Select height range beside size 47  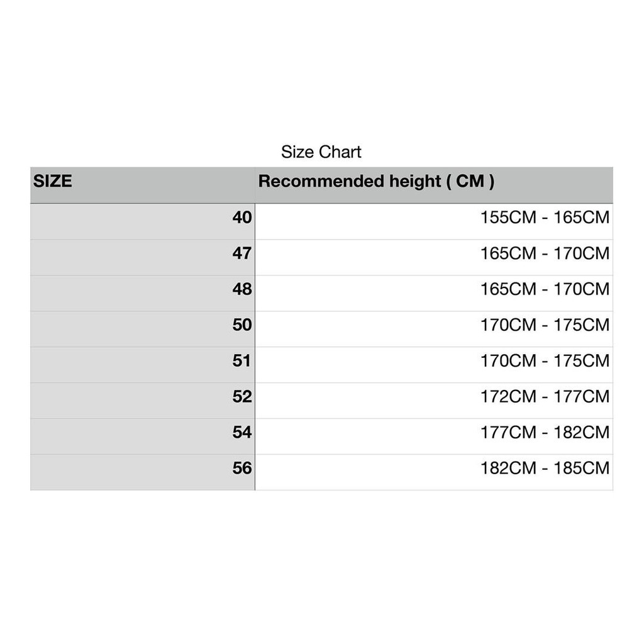click(x=434, y=257)
